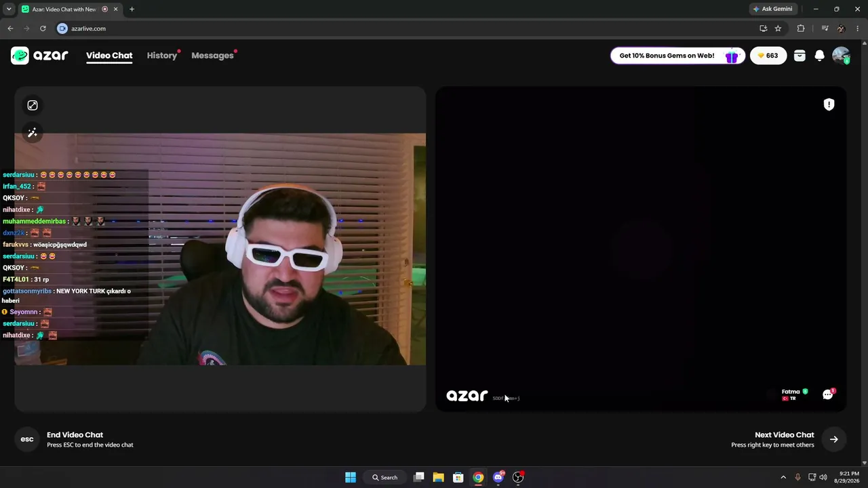Viewport: 868px width, 488px height.
Task: Report the chat partner via shield icon
Action: [829, 104]
